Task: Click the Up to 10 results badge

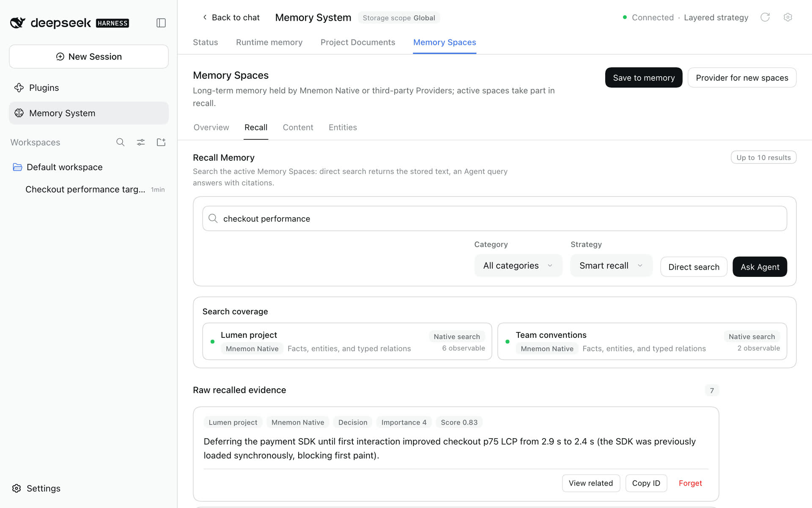Action: pos(763,157)
